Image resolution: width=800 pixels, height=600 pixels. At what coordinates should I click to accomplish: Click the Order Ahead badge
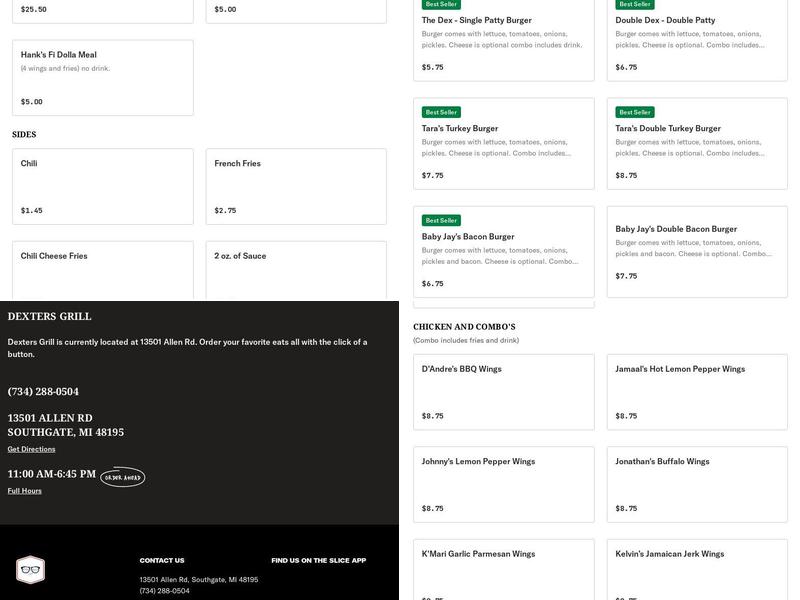(123, 477)
